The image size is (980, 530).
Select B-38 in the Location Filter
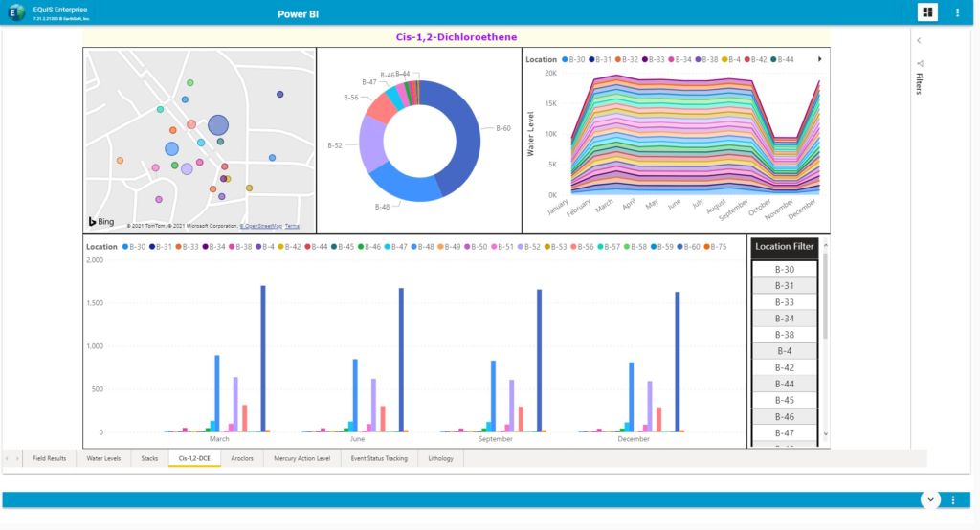click(x=784, y=335)
